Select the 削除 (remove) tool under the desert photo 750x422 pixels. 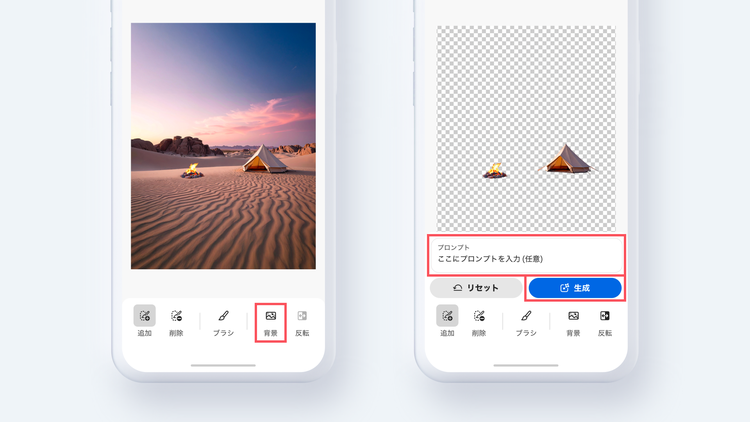coord(176,321)
